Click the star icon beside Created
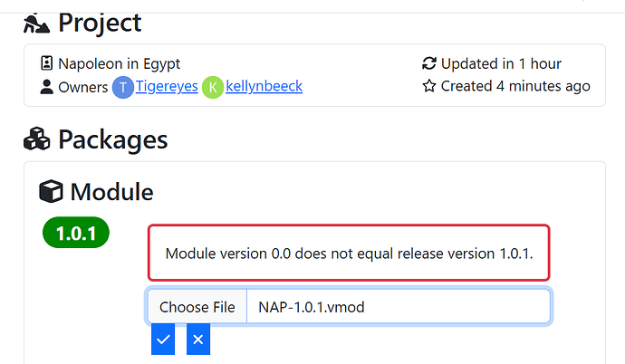The width and height of the screenshot is (625, 364). coord(429,87)
